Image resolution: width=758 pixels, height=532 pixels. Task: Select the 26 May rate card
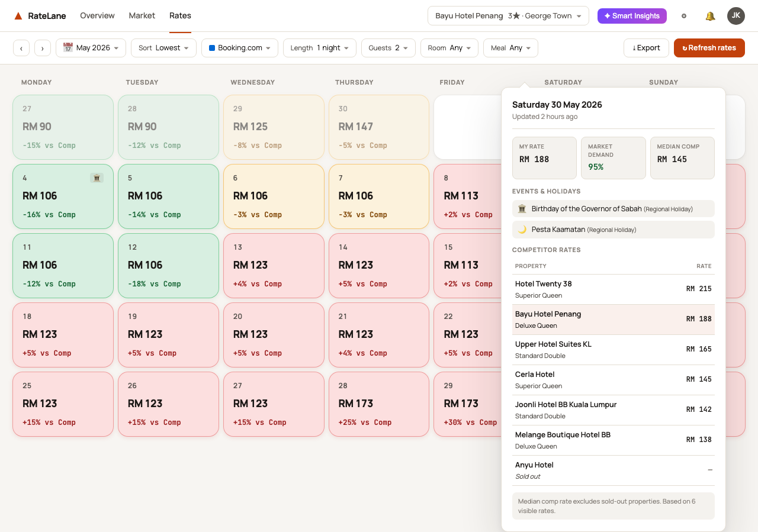[x=168, y=404]
